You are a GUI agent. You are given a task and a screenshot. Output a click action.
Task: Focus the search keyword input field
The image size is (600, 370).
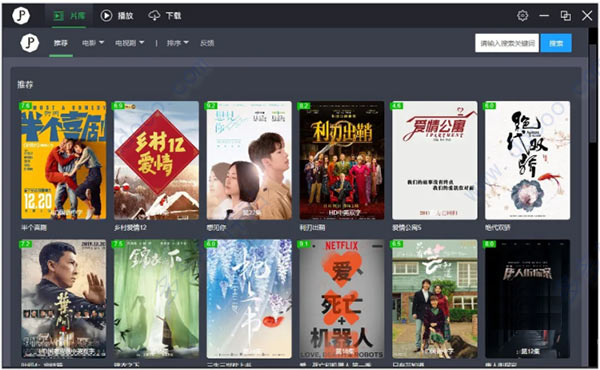pyautogui.click(x=507, y=43)
